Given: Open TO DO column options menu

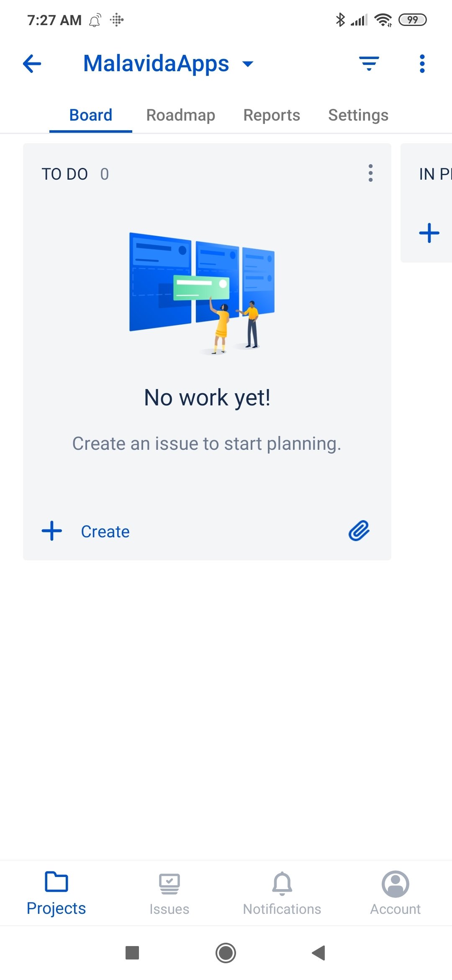Looking at the screenshot, I should (x=370, y=173).
